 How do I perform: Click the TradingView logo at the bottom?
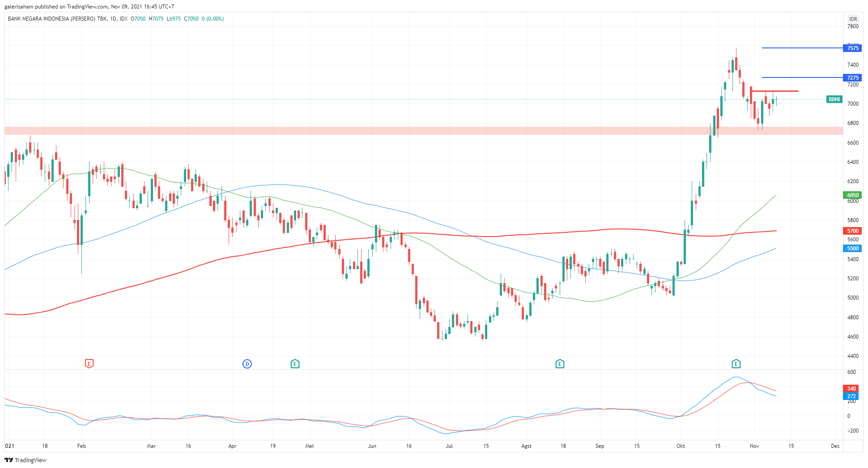[x=26, y=460]
